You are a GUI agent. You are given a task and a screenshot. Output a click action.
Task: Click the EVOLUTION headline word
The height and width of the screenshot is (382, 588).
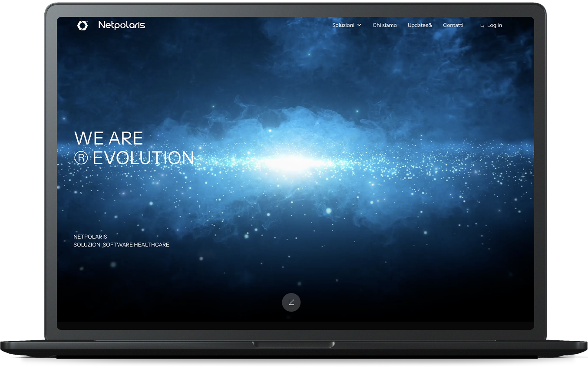pyautogui.click(x=143, y=158)
